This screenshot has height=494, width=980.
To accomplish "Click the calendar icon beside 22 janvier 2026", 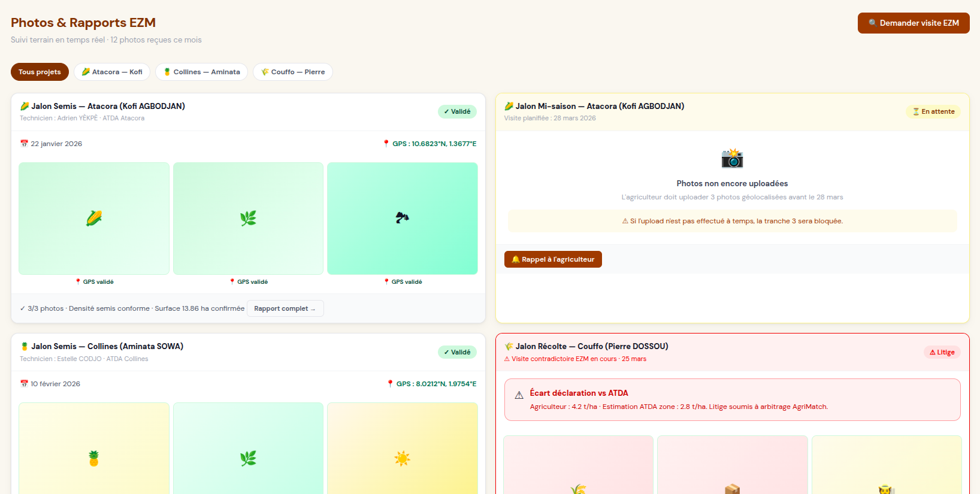I will (x=24, y=144).
